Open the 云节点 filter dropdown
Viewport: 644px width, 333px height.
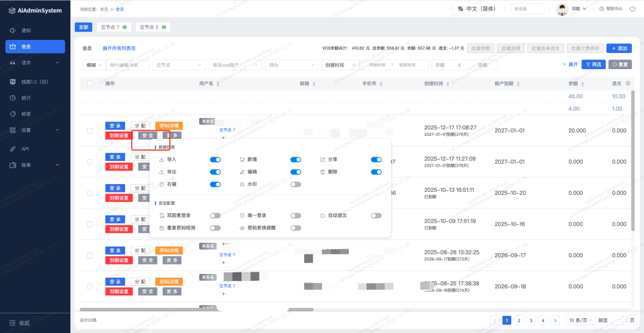(x=178, y=65)
